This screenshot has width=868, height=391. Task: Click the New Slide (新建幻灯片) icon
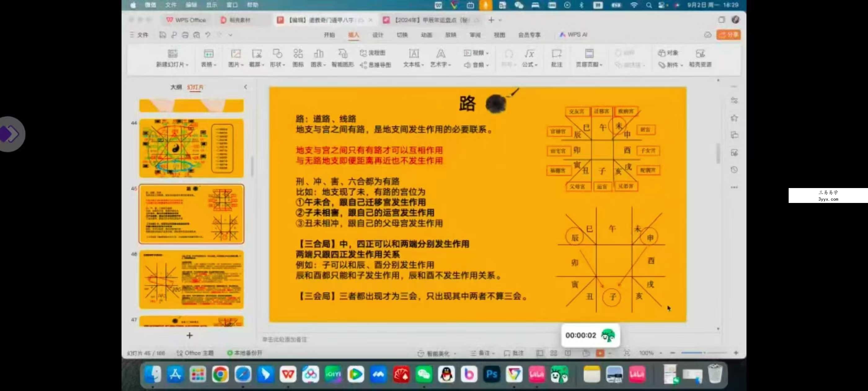[172, 54]
